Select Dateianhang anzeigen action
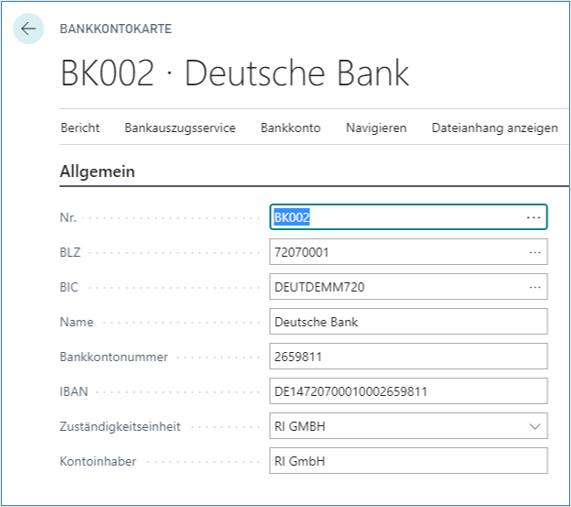571x507 pixels. (495, 128)
